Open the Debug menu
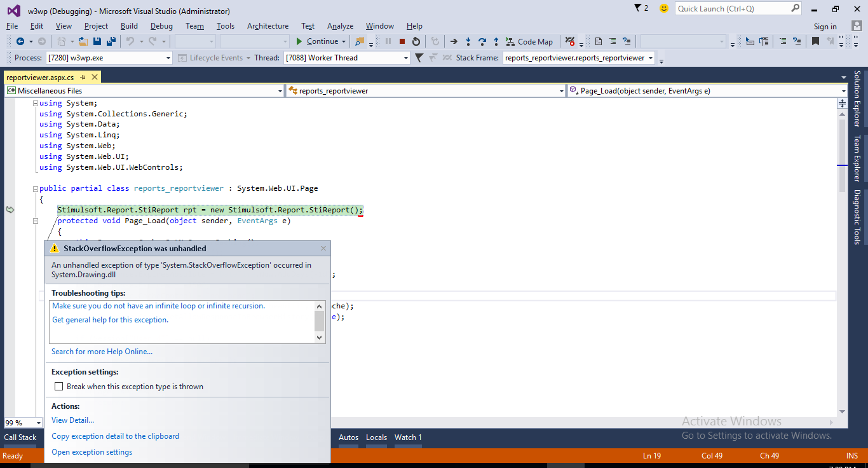Viewport: 868px width, 468px height. 161,26
